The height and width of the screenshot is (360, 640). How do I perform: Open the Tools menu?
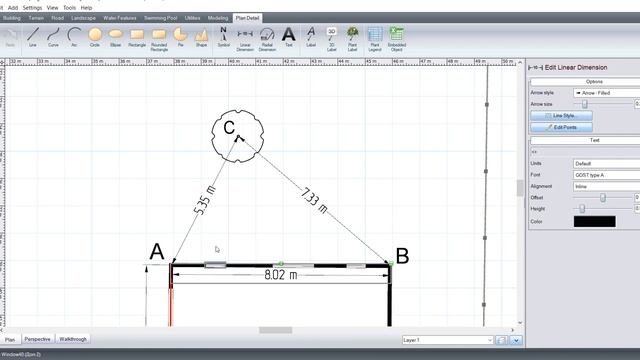click(69, 8)
